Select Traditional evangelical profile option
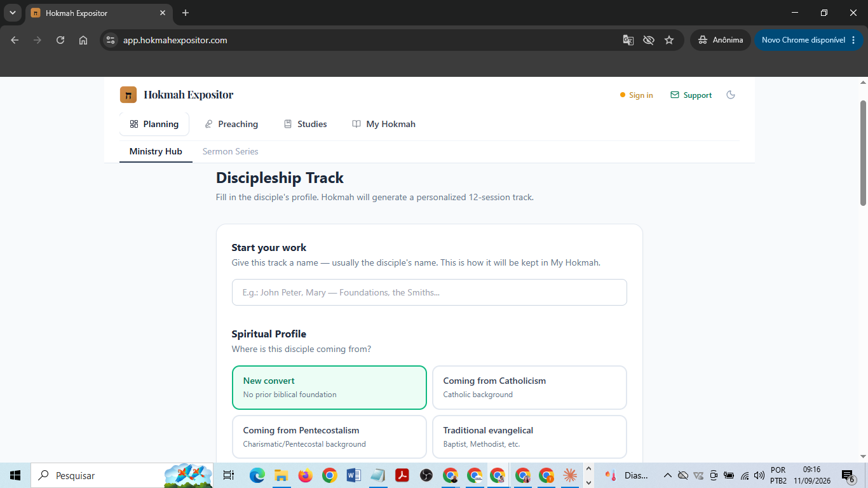The height and width of the screenshot is (488, 868). 529,437
